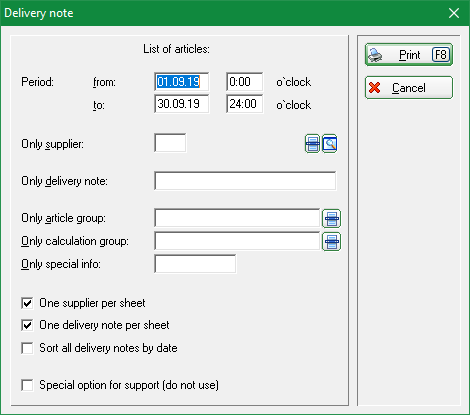The width and height of the screenshot is (470, 415).
Task: Click the from time field 0:00
Action: point(245,82)
